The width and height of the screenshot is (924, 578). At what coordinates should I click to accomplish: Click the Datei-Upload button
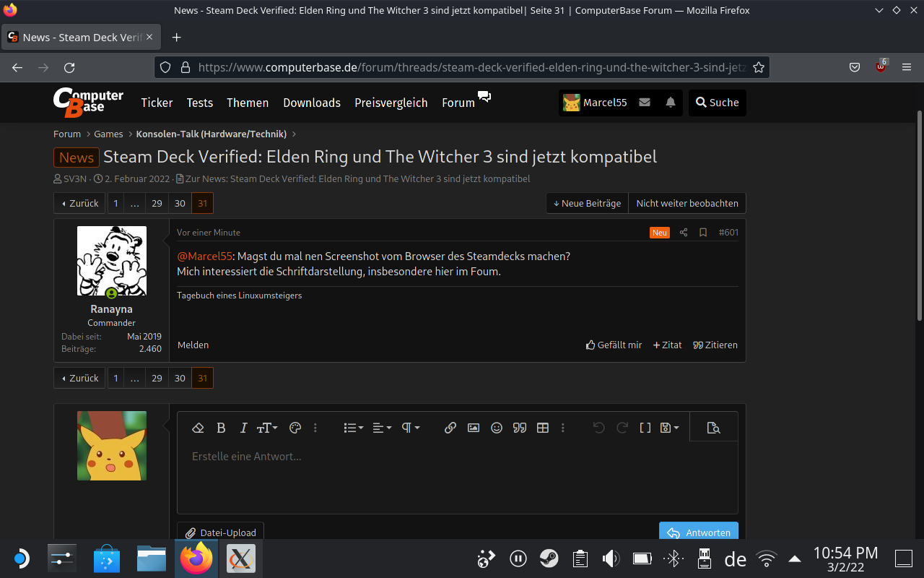click(x=220, y=532)
